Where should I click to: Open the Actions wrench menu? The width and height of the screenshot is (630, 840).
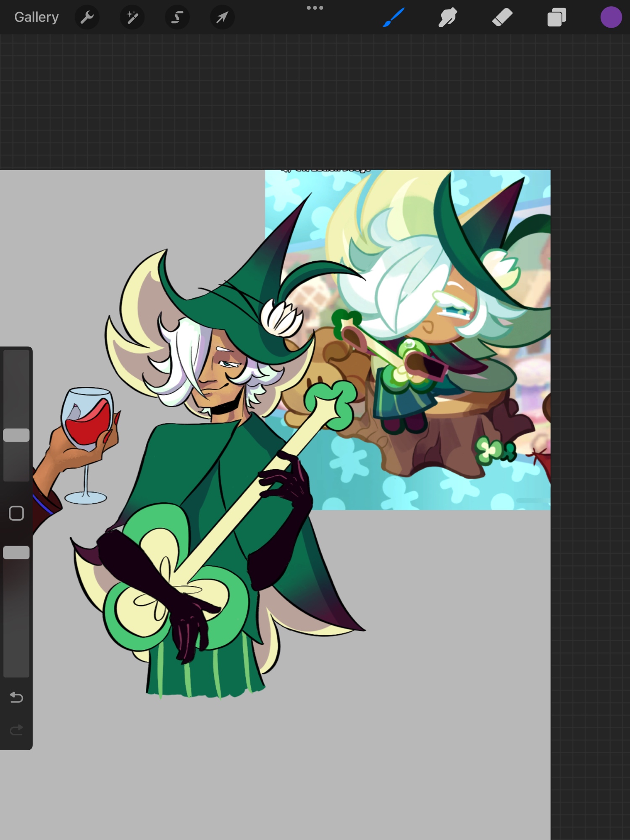pos(87,17)
